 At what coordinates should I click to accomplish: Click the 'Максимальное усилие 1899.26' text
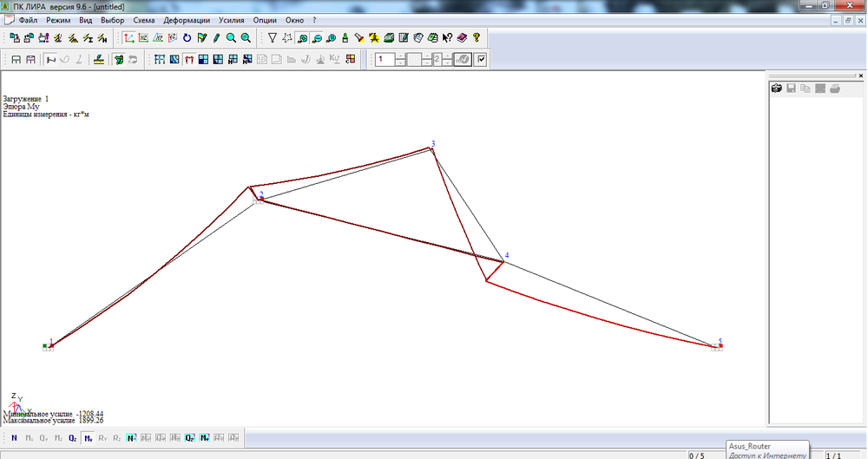(x=53, y=420)
